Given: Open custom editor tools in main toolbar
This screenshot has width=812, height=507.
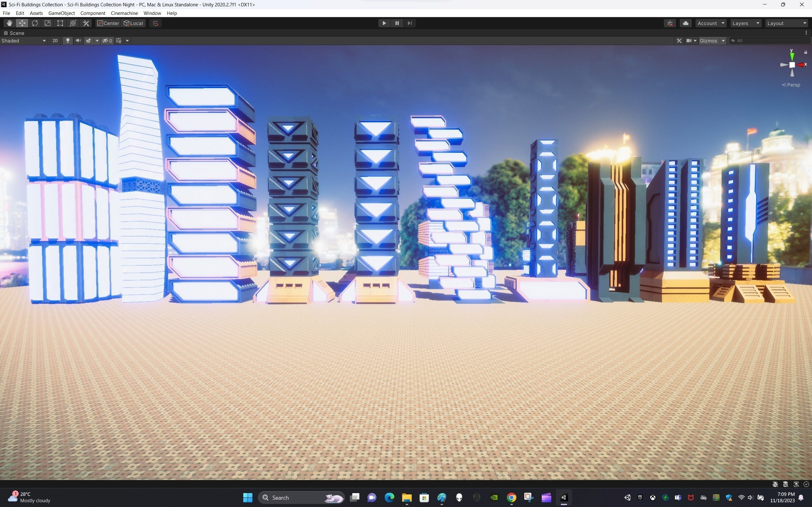Looking at the screenshot, I should coord(86,23).
